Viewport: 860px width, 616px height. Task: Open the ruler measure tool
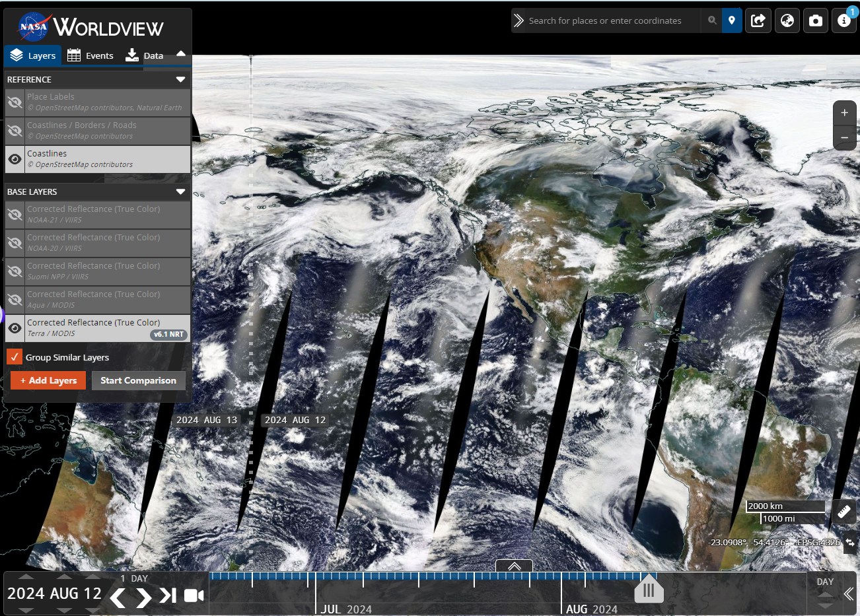tap(843, 512)
